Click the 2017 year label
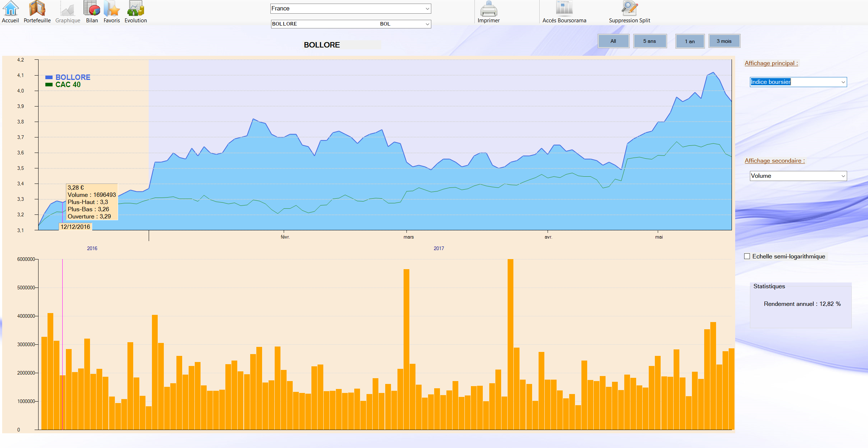868x448 pixels. tap(439, 248)
